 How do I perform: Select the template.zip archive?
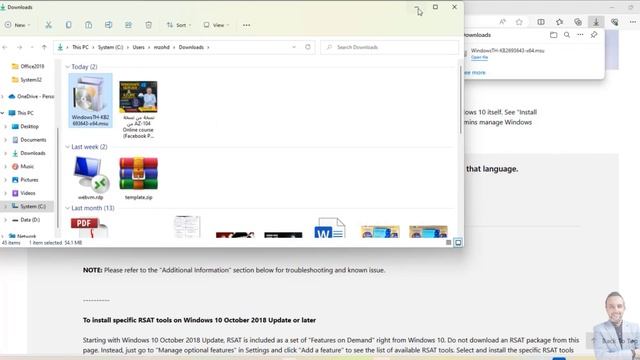click(138, 178)
